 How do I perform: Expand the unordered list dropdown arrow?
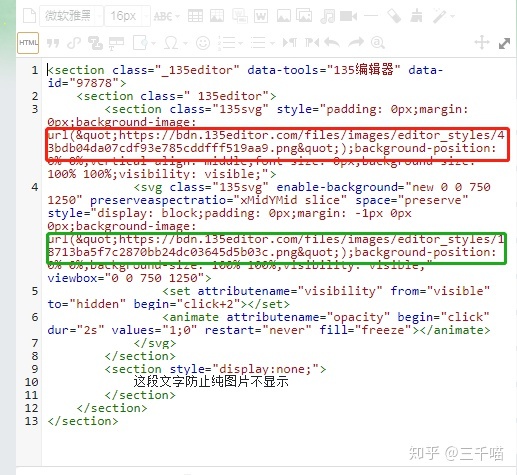point(272,43)
